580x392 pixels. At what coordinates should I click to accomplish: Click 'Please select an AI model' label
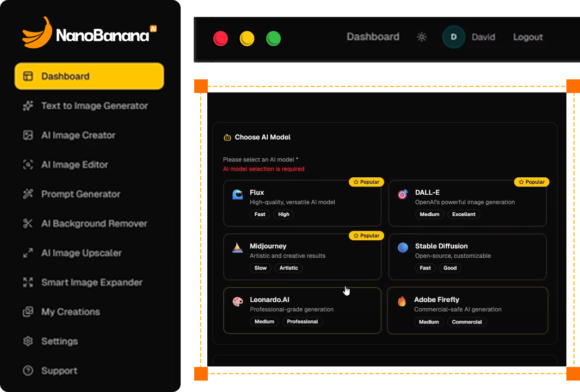coord(261,160)
